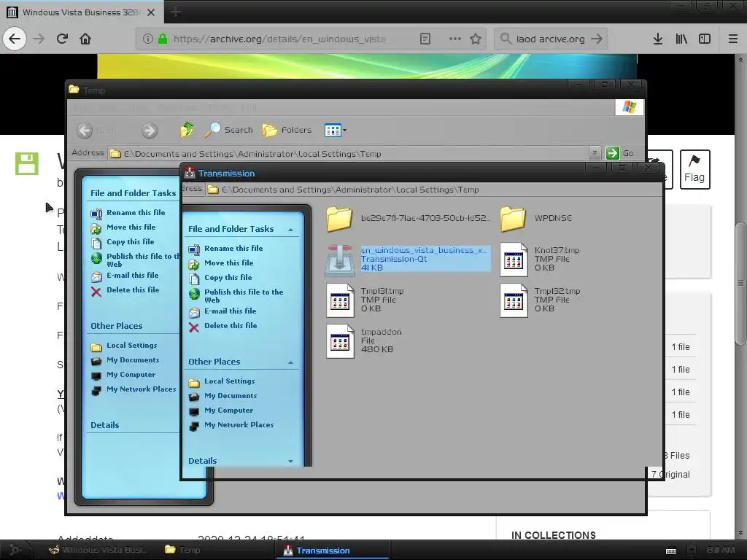Open Views dropdown in Temp toolbar

[336, 130]
